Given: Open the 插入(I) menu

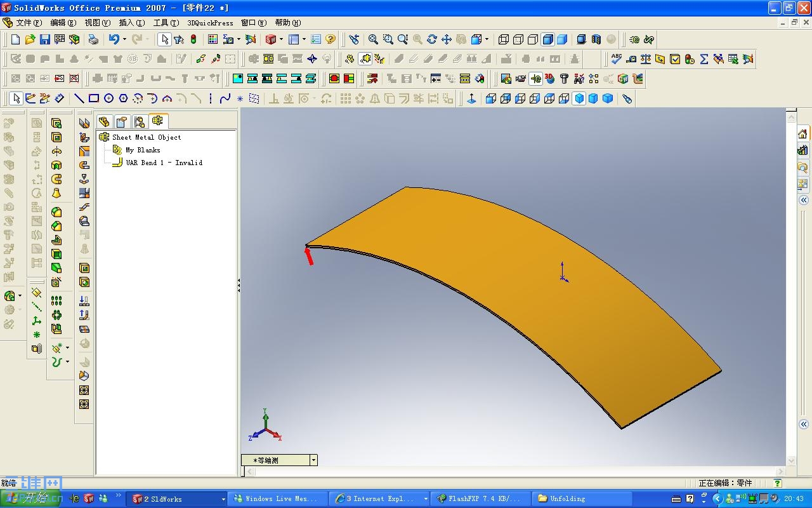Looking at the screenshot, I should (131, 23).
